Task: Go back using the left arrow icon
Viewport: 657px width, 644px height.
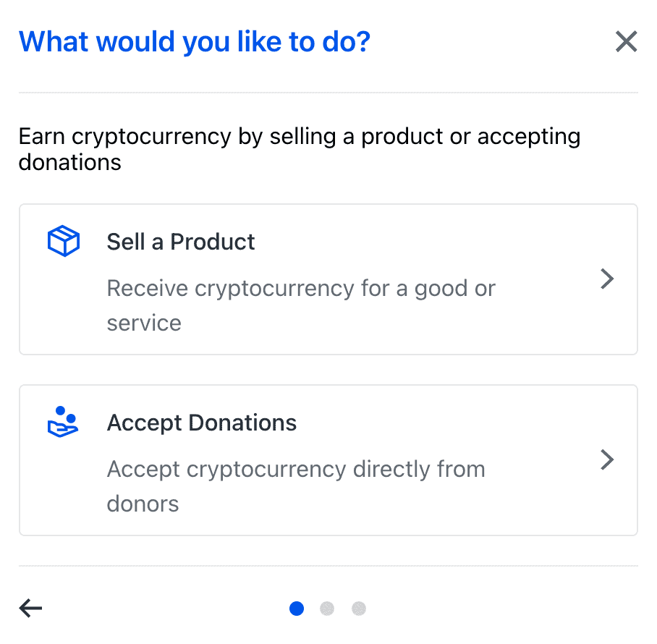Action: pyautogui.click(x=31, y=609)
